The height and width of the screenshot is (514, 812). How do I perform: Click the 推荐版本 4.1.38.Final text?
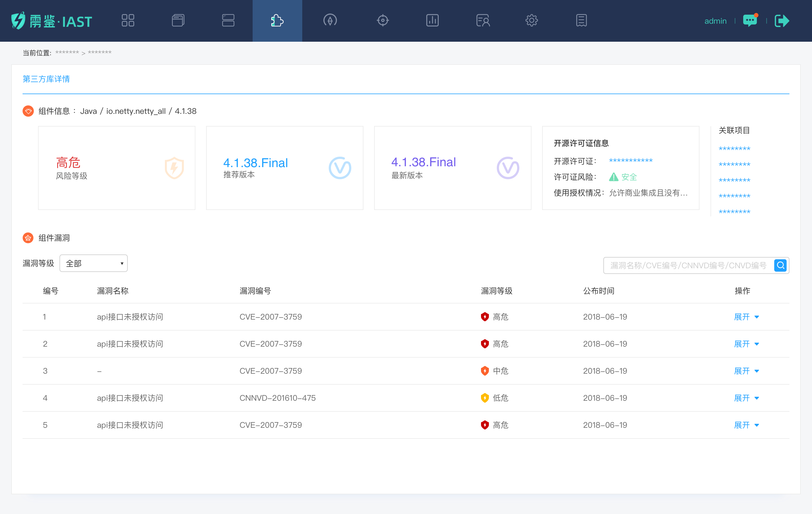pyautogui.click(x=255, y=163)
